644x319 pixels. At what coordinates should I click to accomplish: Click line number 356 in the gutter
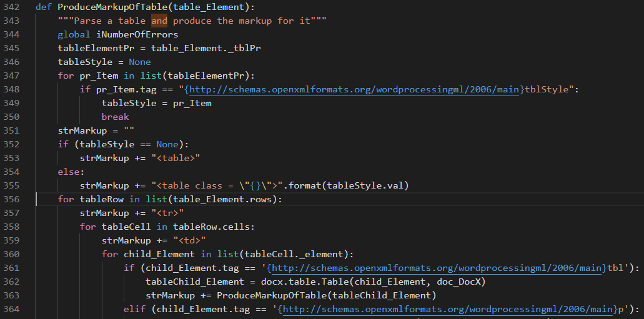[x=11, y=199]
